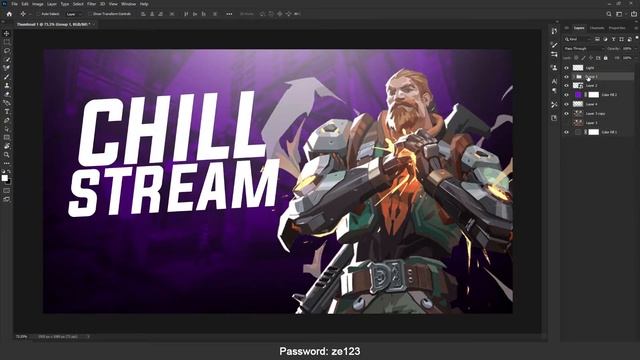Click the lock all padlock icon
This screenshot has height=360, width=640.
pyautogui.click(x=606, y=58)
